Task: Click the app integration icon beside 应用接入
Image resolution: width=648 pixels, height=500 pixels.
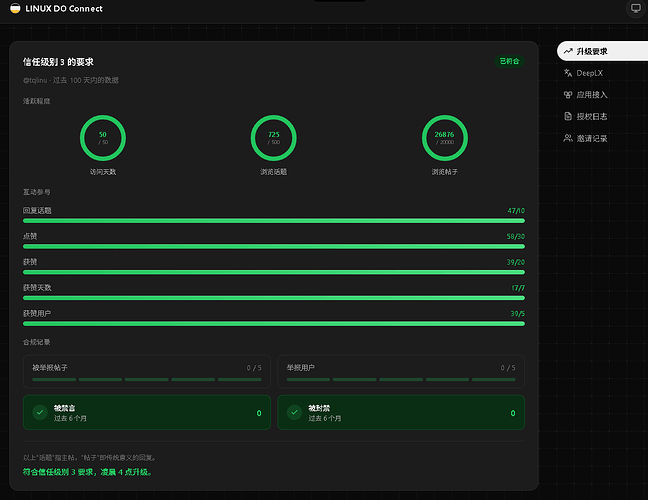Action: tap(568, 95)
